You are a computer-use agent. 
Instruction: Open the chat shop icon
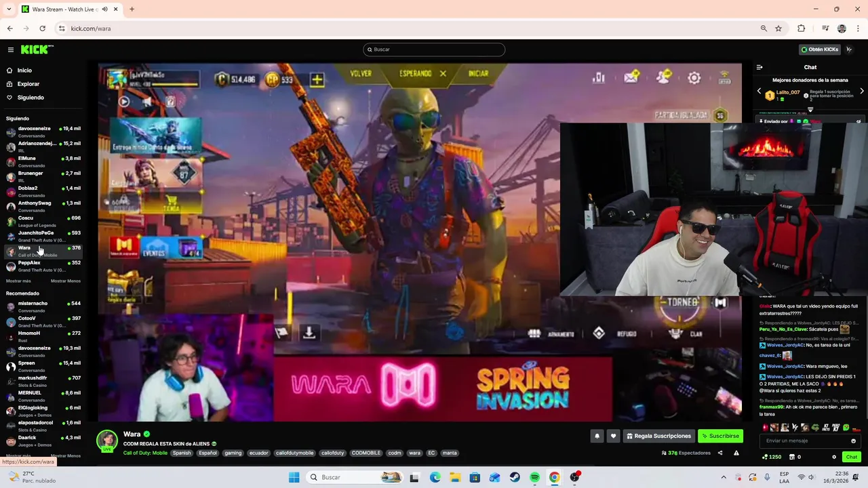(791, 457)
